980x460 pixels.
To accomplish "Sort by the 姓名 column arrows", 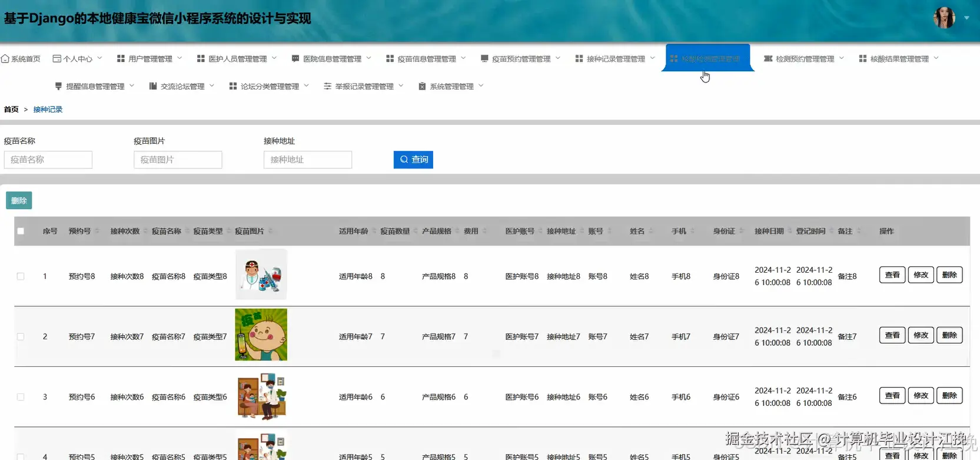I will tap(651, 231).
